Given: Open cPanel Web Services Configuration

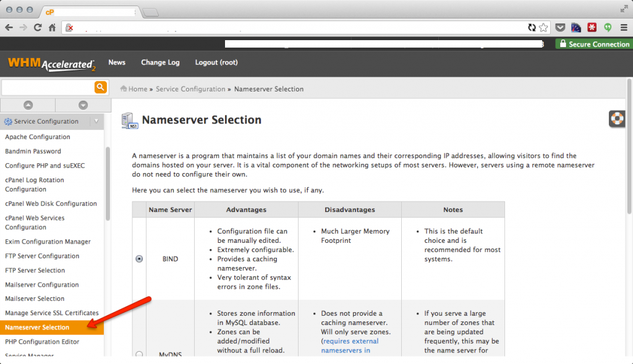Looking at the screenshot, I should (35, 222).
